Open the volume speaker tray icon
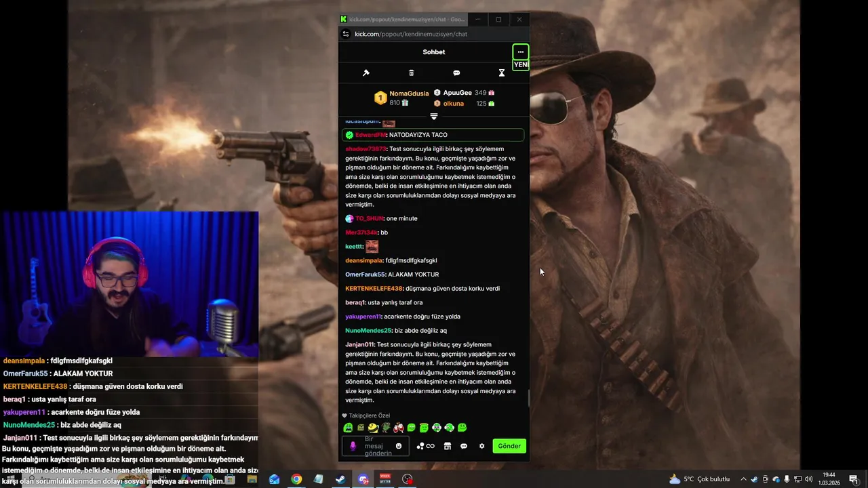868x488 pixels. [x=808, y=479]
